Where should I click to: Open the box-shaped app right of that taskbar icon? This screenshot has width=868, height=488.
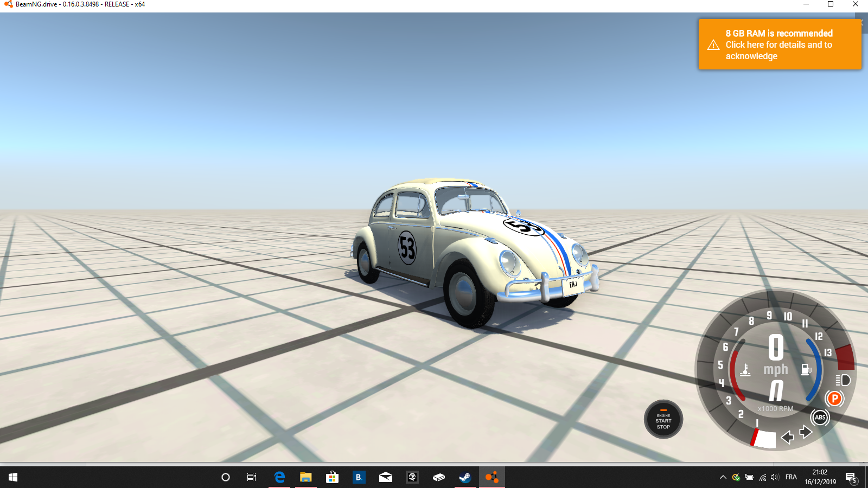pyautogui.click(x=439, y=477)
